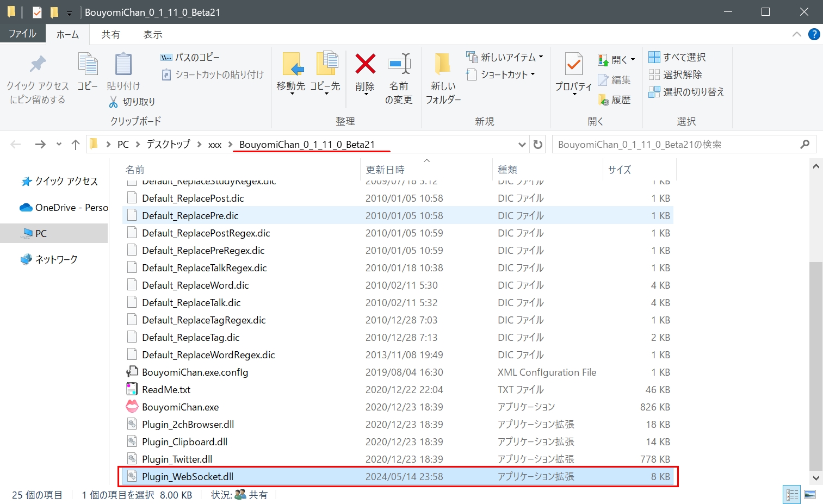
Task: Open the quick access toolbar customize dropdown
Action: (x=69, y=13)
